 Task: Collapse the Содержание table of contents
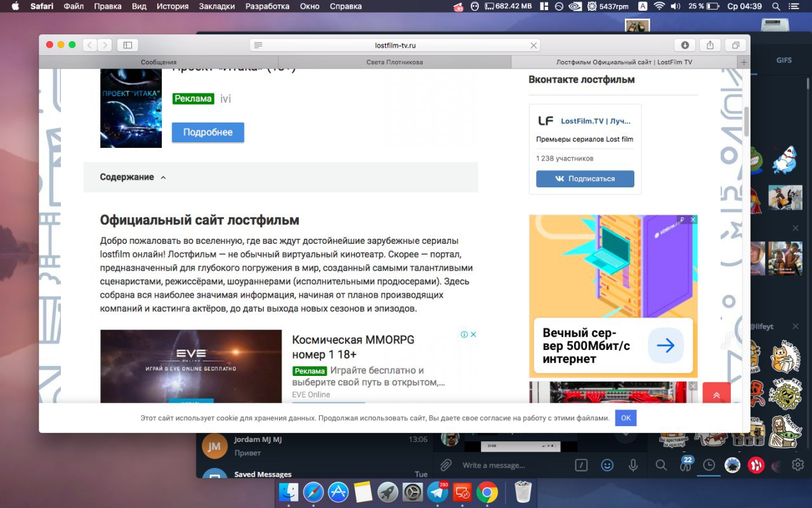point(163,177)
